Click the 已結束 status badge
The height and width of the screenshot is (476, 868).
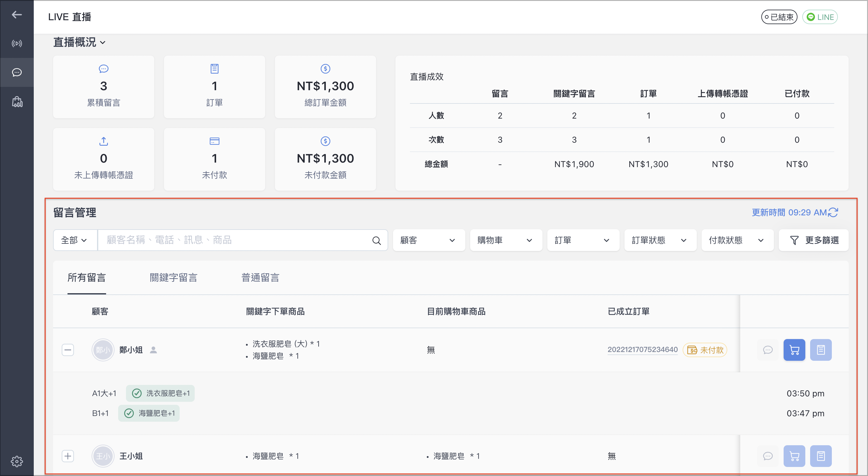[779, 17]
